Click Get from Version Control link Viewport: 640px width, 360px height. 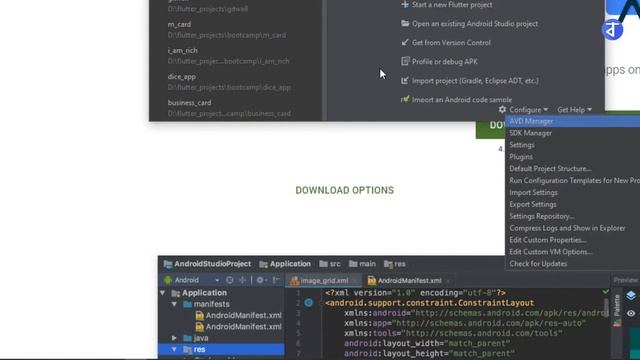[451, 42]
